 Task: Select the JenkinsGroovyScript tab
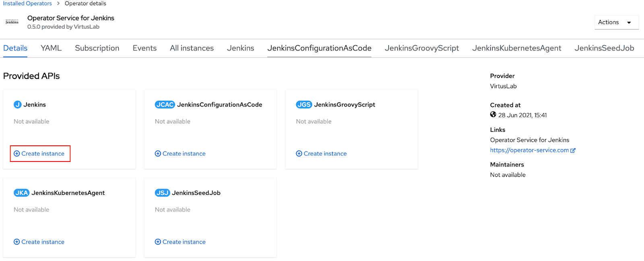pyautogui.click(x=422, y=48)
